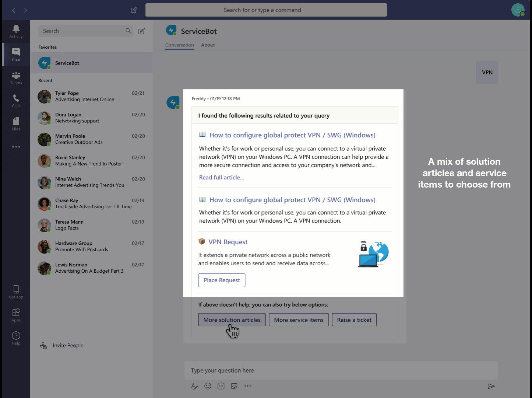Click the Place Request button

tap(222, 280)
